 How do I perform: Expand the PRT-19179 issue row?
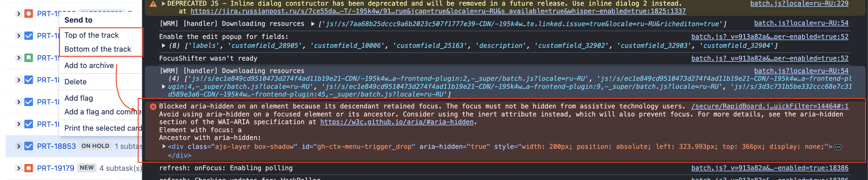[18, 168]
